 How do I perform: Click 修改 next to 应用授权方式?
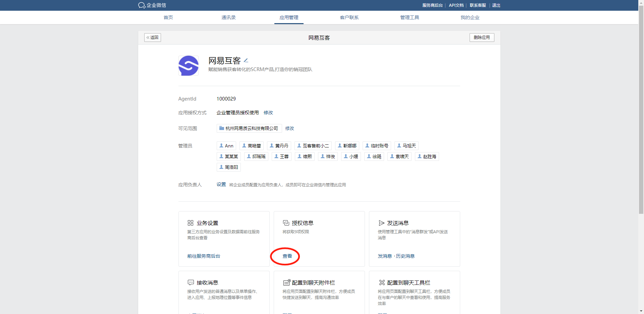268,113
